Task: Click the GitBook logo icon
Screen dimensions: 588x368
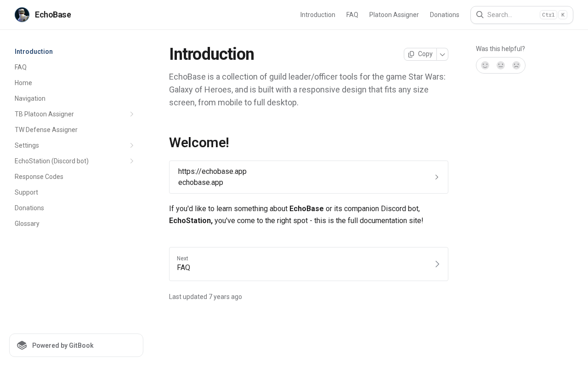Action: click(22, 345)
